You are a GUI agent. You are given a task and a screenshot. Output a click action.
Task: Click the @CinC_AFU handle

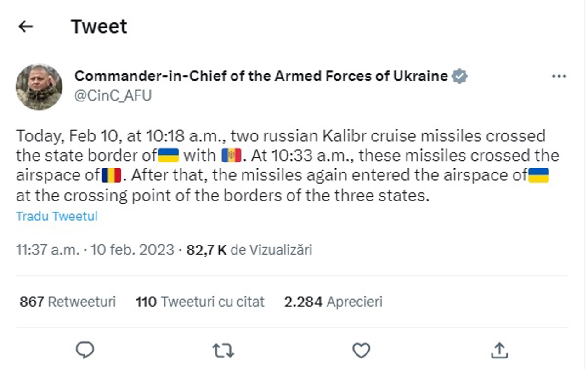click(x=113, y=95)
